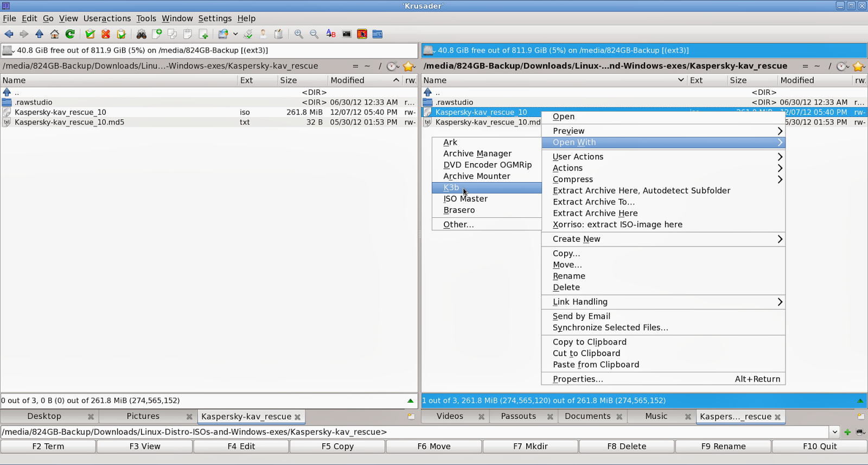Open the command line history dropdown
Screen dimensions: 868x465
(x=834, y=432)
